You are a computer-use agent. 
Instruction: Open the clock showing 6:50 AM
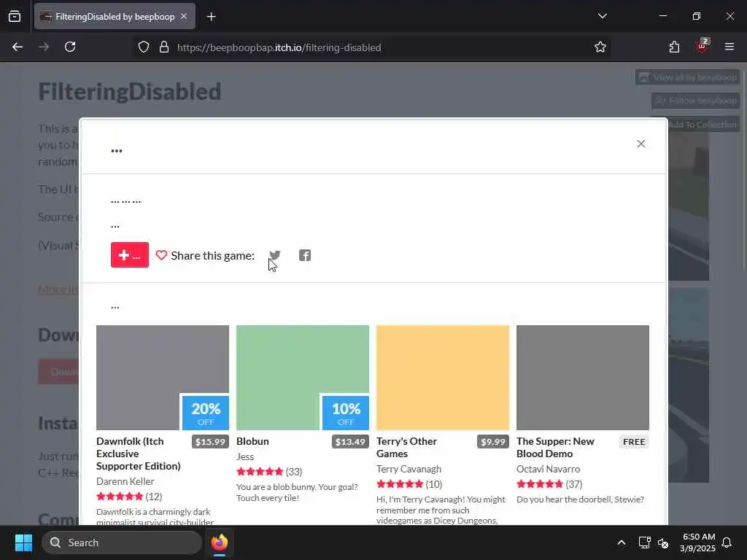pyautogui.click(x=697, y=542)
